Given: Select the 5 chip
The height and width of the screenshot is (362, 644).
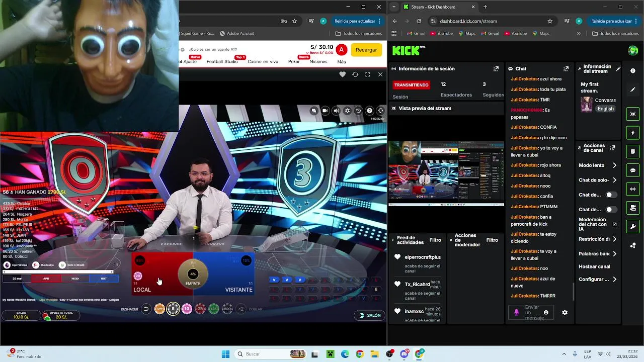Looking at the screenshot, I should coord(173,309).
